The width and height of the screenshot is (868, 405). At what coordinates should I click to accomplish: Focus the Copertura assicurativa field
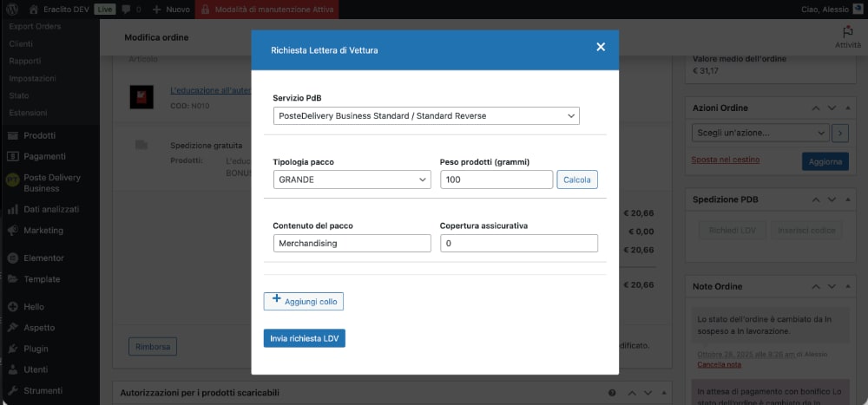[518, 244]
